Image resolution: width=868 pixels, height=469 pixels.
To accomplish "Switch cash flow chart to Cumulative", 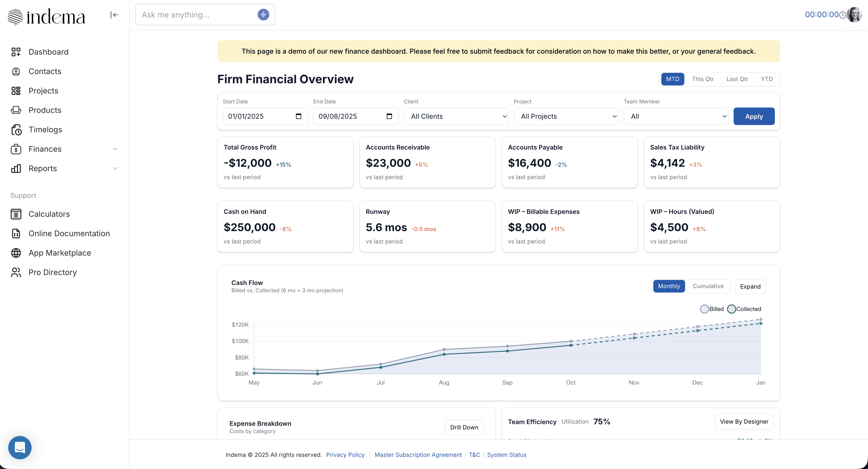I will click(x=708, y=286).
